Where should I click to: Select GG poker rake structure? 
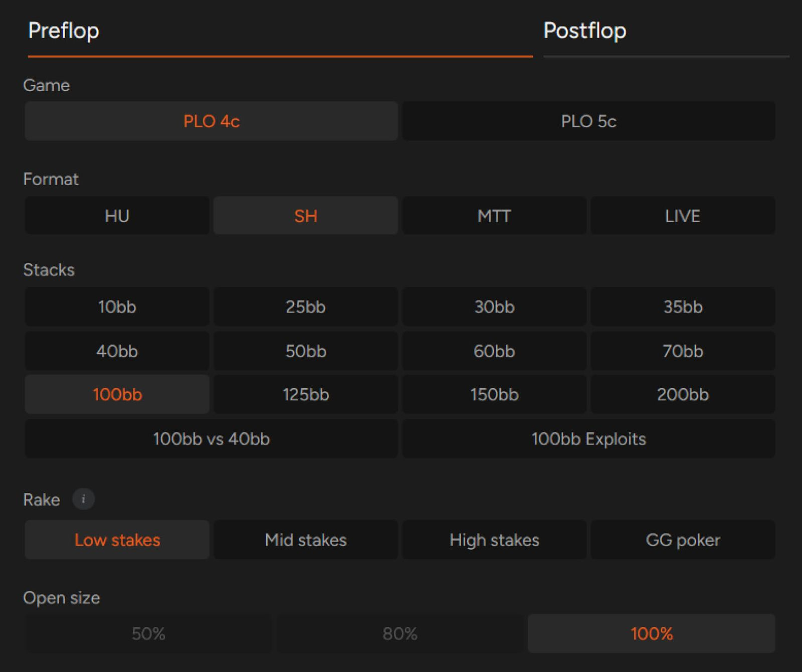683,540
